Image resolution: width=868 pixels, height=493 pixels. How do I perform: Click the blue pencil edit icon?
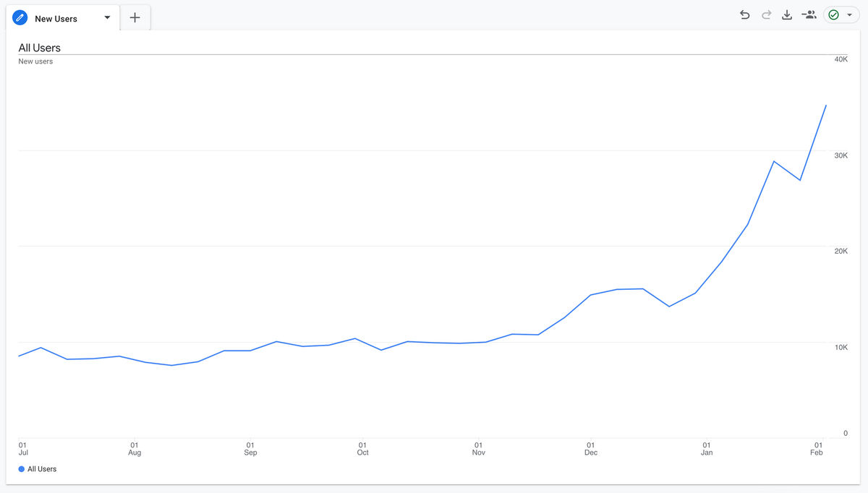coord(20,18)
